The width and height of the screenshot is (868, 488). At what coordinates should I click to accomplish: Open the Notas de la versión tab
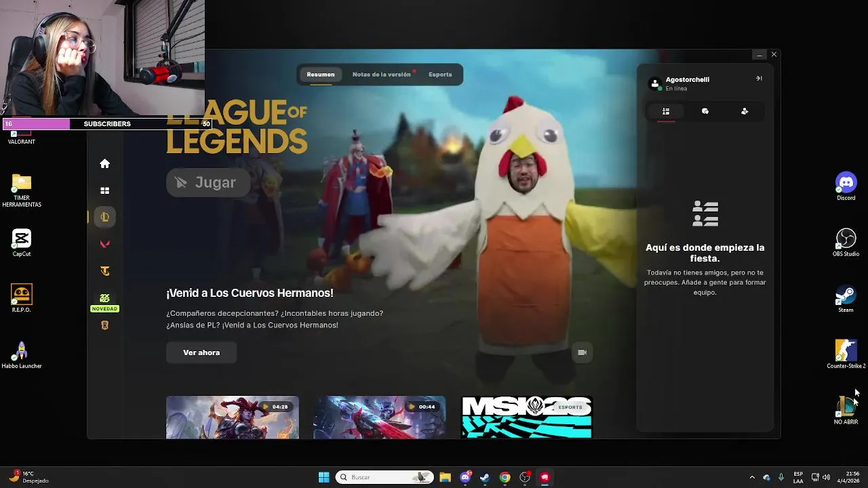click(x=382, y=75)
